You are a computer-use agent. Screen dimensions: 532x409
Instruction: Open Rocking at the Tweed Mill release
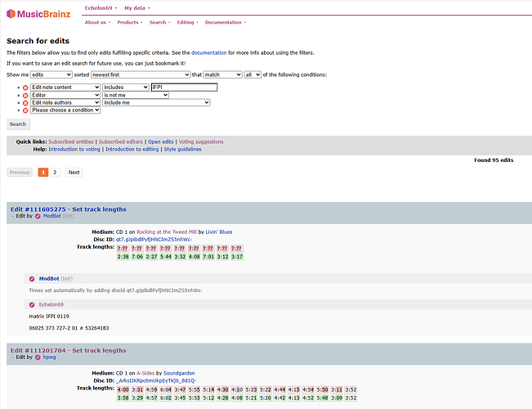point(166,232)
